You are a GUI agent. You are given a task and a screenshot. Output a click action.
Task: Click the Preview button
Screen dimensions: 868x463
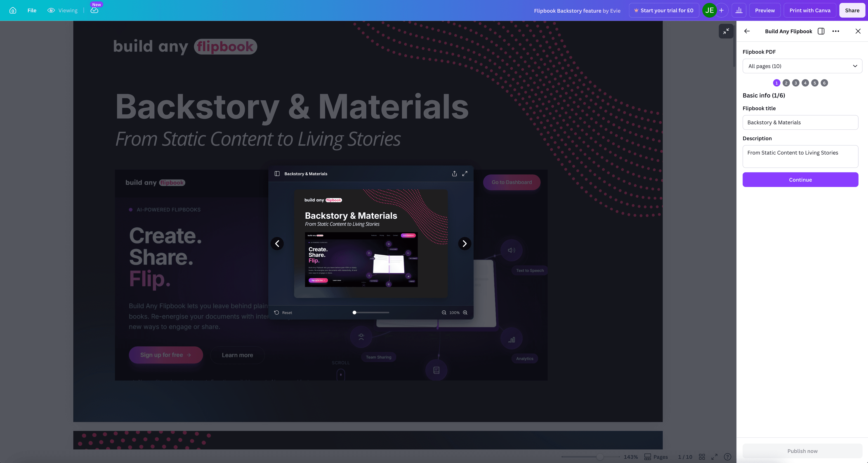pos(765,10)
